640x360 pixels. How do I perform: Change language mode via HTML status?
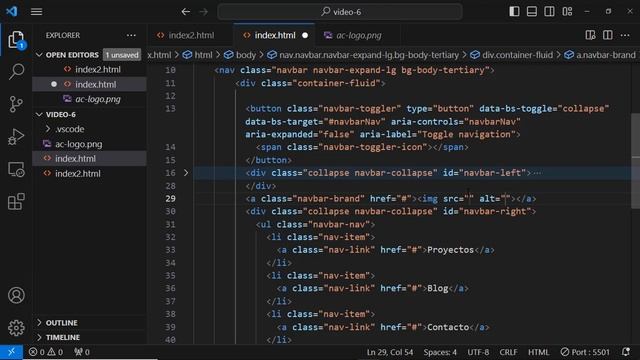538,352
